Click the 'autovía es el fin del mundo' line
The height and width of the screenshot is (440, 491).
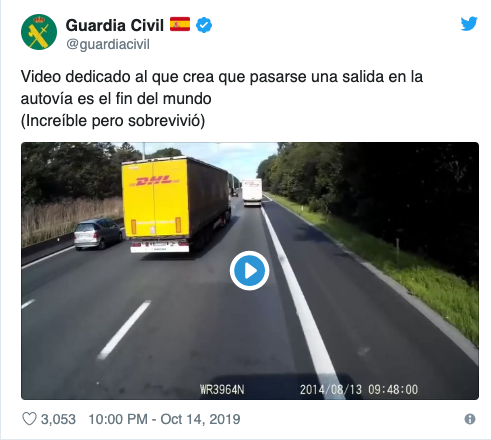tap(116, 99)
